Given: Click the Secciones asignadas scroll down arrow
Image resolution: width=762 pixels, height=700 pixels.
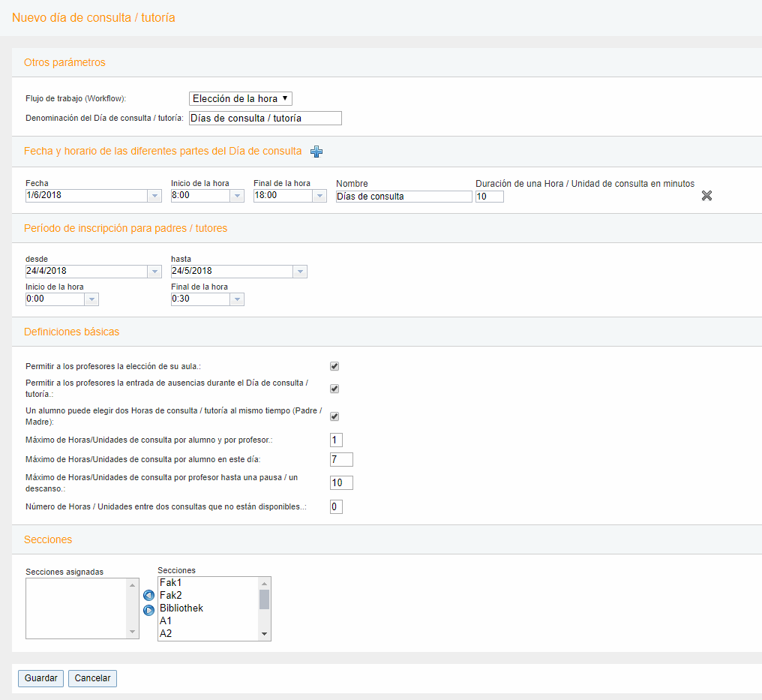Looking at the screenshot, I should coord(132,632).
